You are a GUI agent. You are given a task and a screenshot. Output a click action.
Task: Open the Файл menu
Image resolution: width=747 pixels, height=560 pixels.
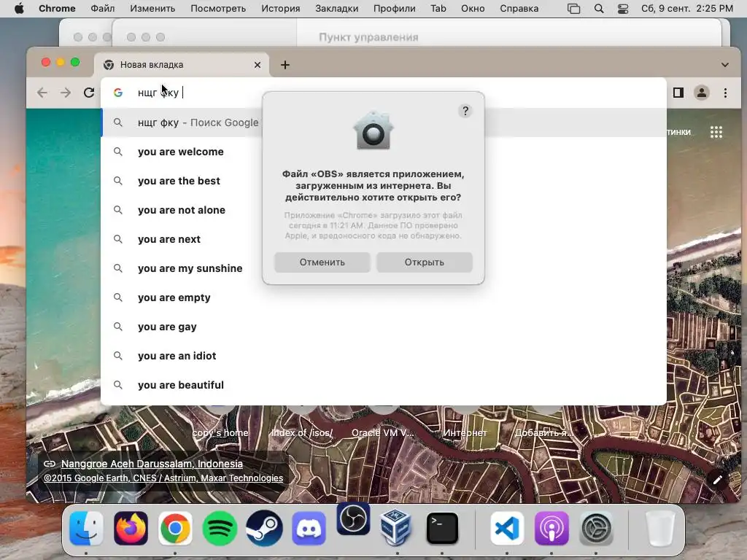coord(102,9)
